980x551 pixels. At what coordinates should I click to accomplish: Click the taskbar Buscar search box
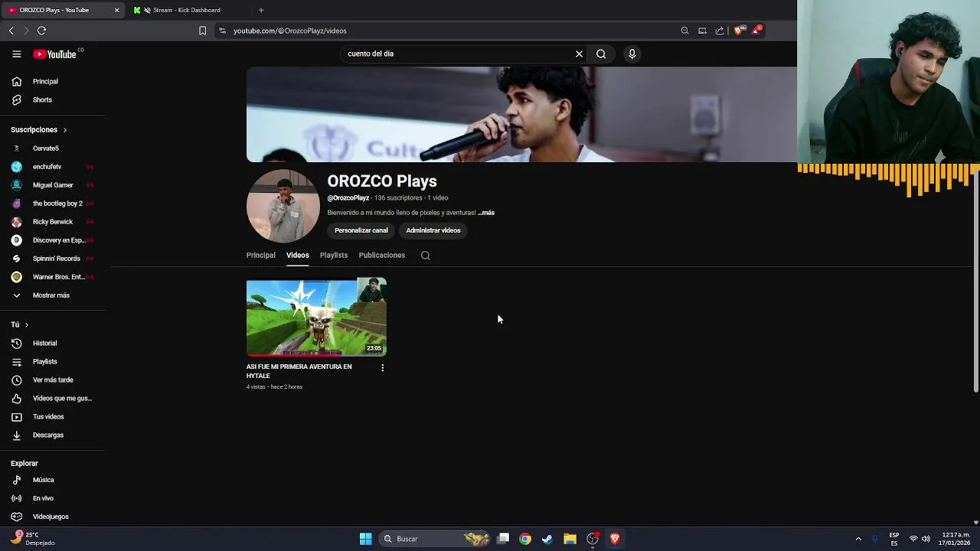pos(434,539)
